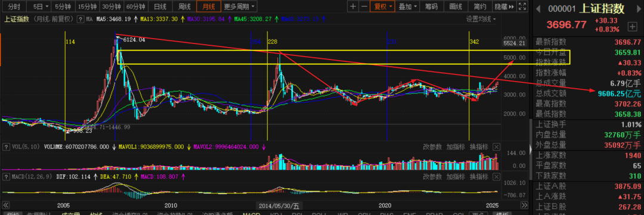Toggle the 筹码 chip distribution view

point(431,6)
